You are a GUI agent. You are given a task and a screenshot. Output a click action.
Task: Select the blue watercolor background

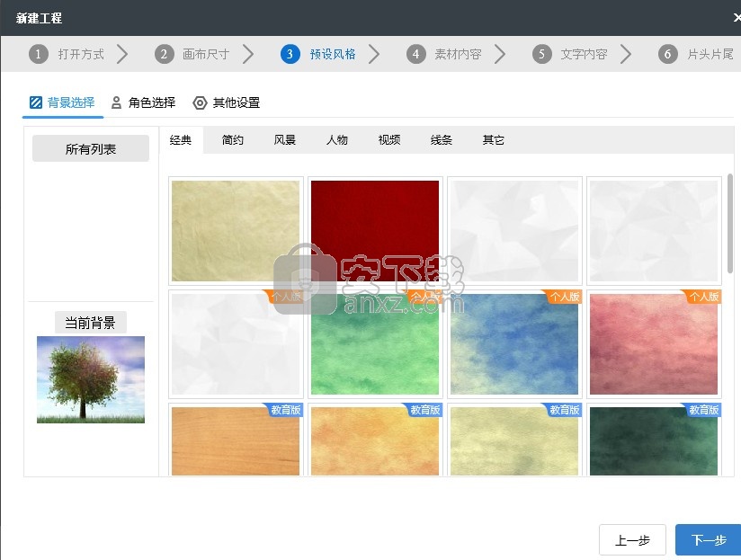pyautogui.click(x=514, y=344)
